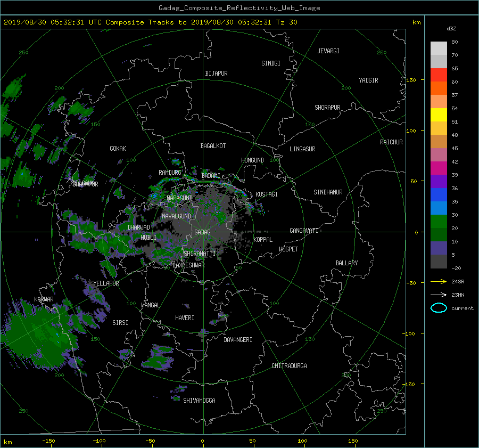Click the GOKAK city label
Viewport: 479px width, 448px height.
point(118,148)
